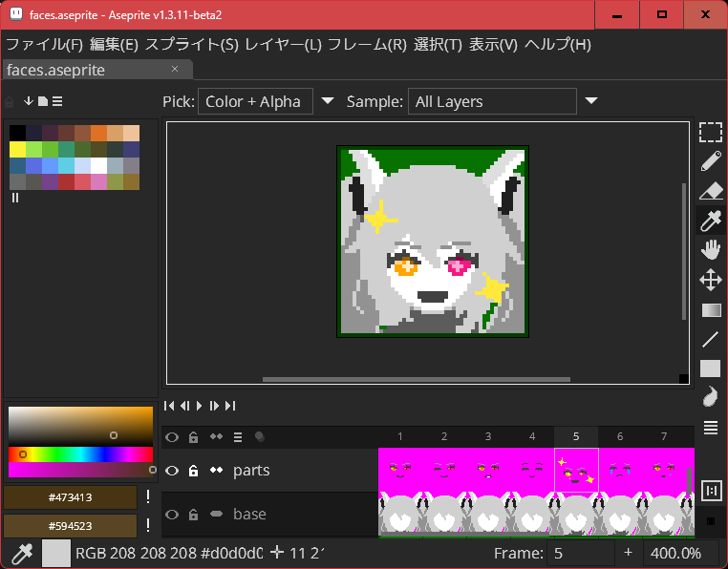728x569 pixels.
Task: Select the Hand tool
Action: click(x=710, y=250)
